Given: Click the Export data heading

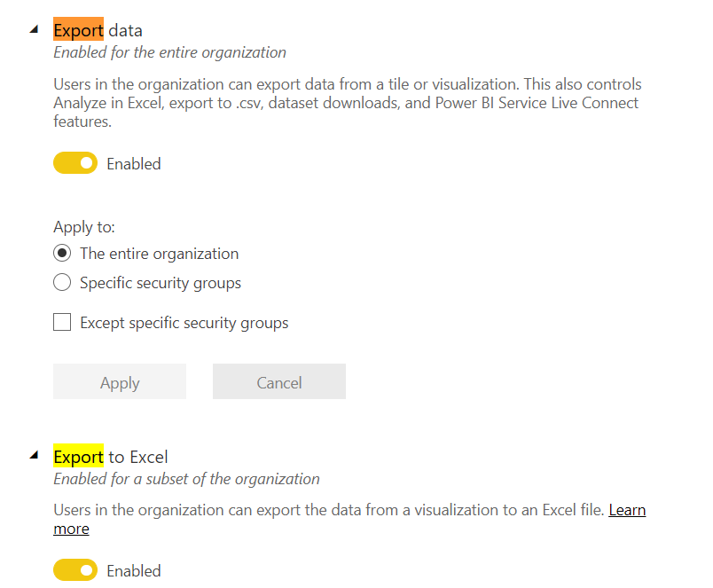Looking at the screenshot, I should tap(98, 30).
